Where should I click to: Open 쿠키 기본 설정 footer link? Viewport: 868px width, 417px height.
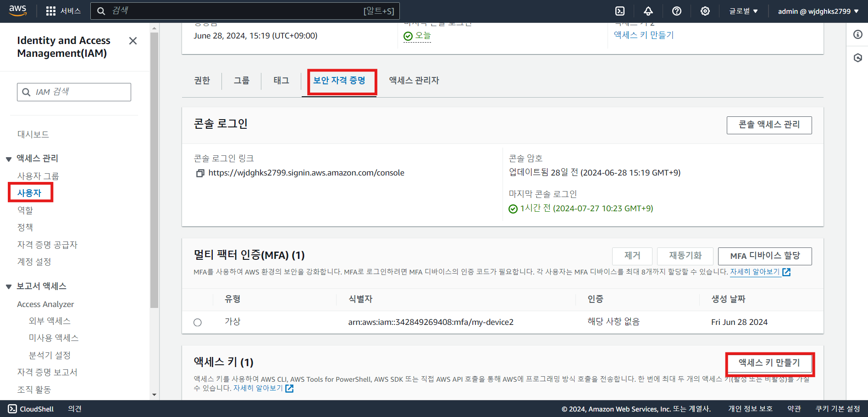[838, 409]
